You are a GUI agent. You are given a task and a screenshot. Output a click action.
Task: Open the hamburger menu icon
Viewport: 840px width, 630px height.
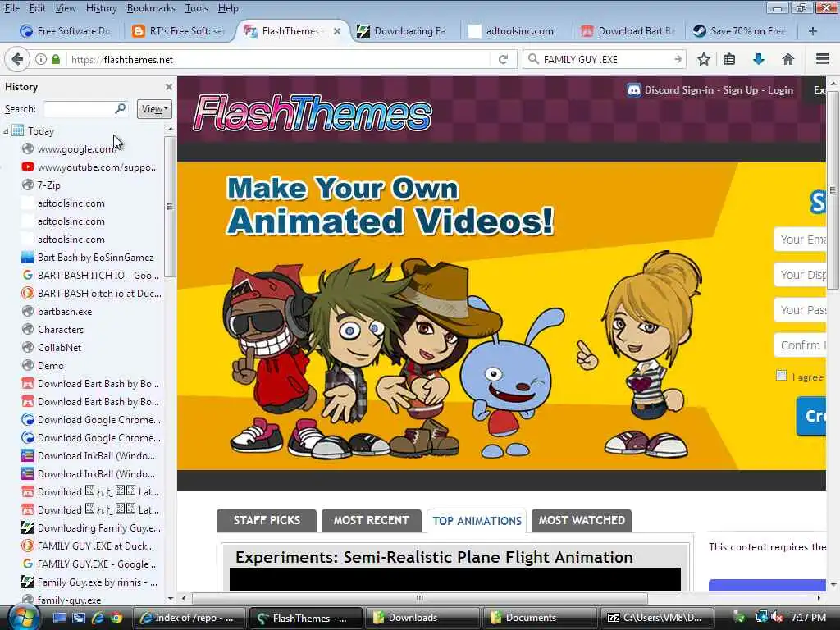point(822,59)
